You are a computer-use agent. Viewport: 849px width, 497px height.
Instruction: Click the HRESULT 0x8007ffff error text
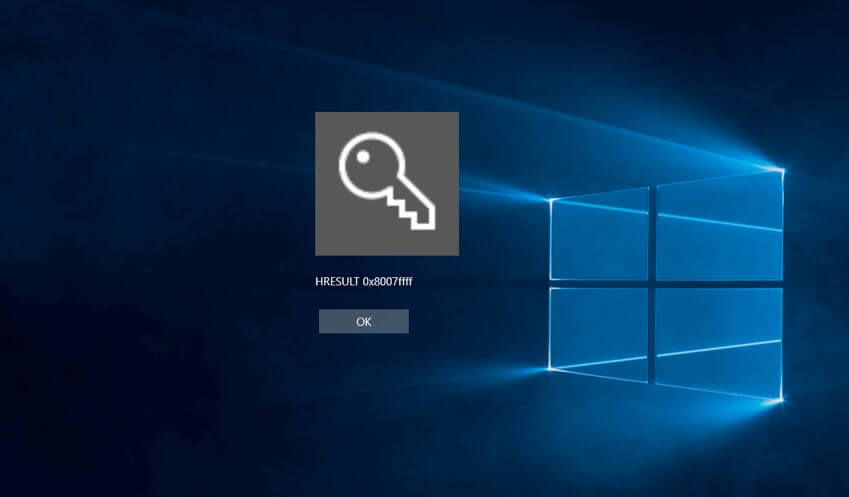364,282
